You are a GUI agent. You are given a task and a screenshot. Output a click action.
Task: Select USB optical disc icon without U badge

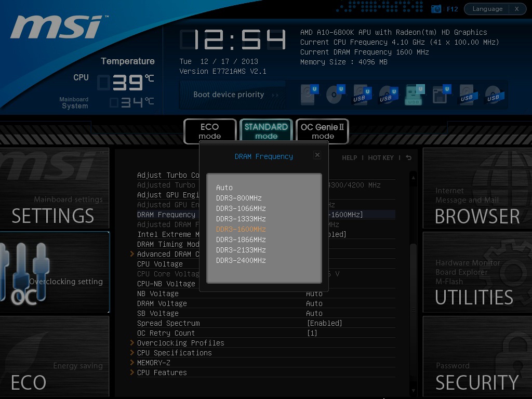tap(495, 95)
